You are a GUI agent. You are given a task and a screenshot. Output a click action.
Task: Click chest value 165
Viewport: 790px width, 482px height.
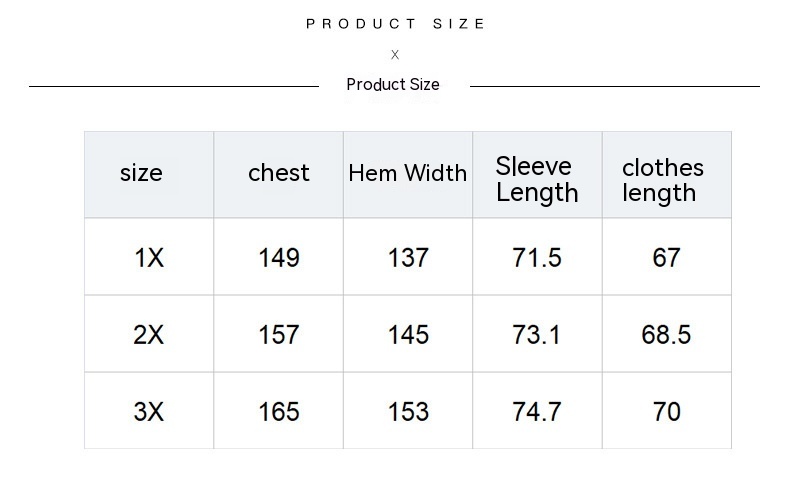pyautogui.click(x=279, y=411)
